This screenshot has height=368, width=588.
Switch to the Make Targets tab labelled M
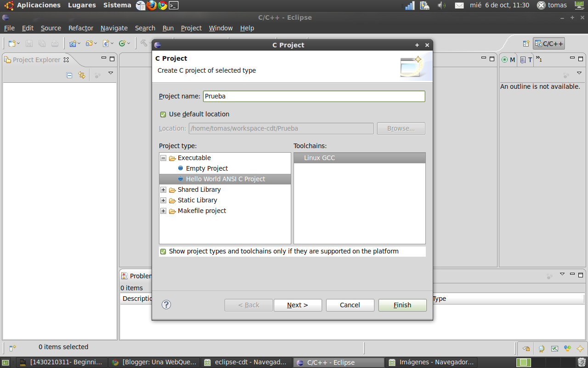(509, 60)
